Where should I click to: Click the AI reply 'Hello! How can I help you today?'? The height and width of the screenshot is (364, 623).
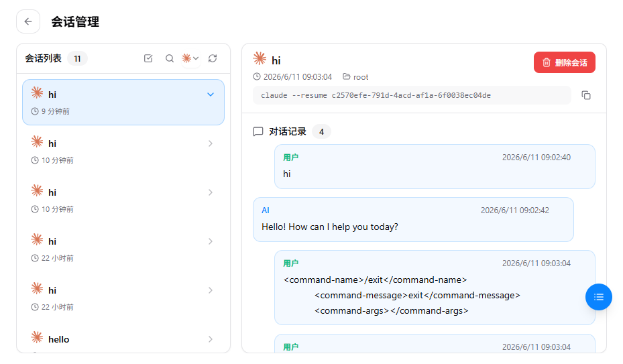tap(330, 227)
